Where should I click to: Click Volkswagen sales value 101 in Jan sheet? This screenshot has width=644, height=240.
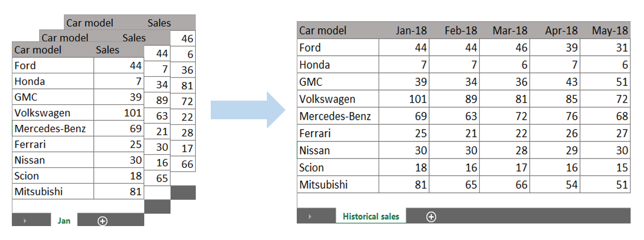pyautogui.click(x=119, y=113)
